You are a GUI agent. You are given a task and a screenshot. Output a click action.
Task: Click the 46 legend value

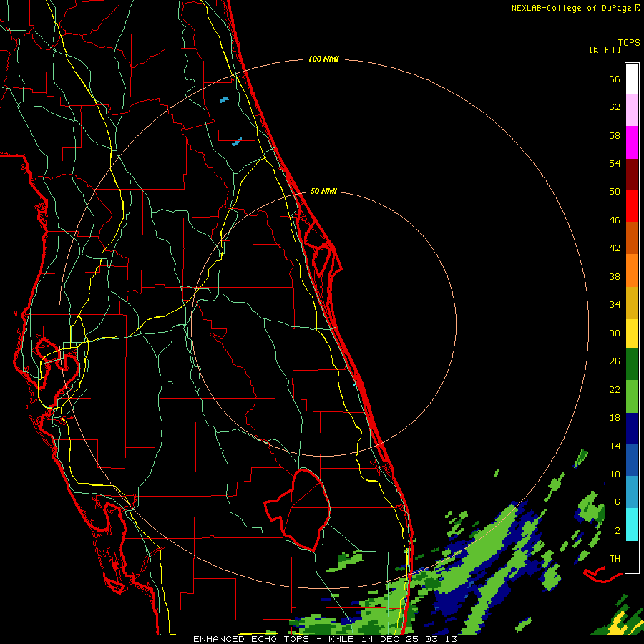click(615, 220)
